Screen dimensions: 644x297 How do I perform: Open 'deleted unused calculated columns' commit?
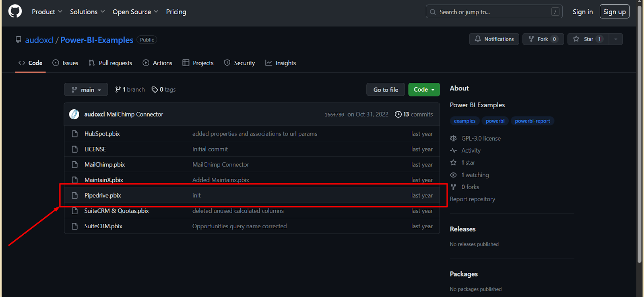click(x=238, y=211)
